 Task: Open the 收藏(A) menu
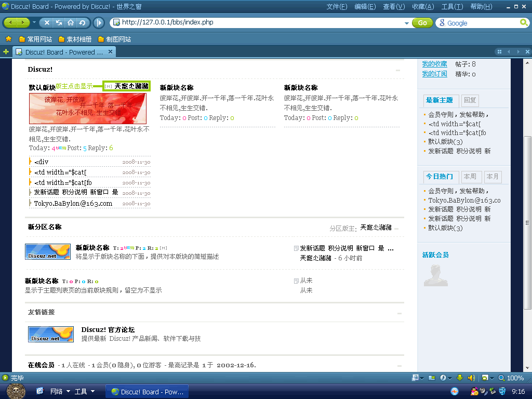(x=423, y=6)
